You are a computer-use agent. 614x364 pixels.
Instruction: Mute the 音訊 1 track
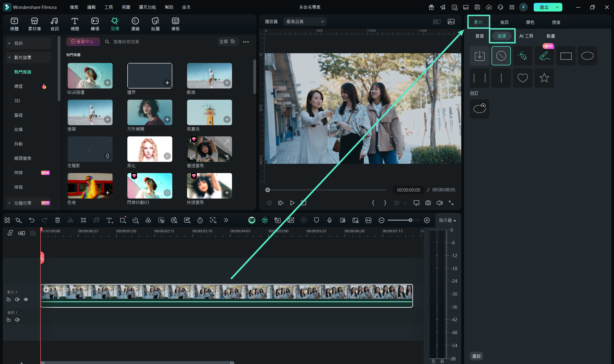17,320
